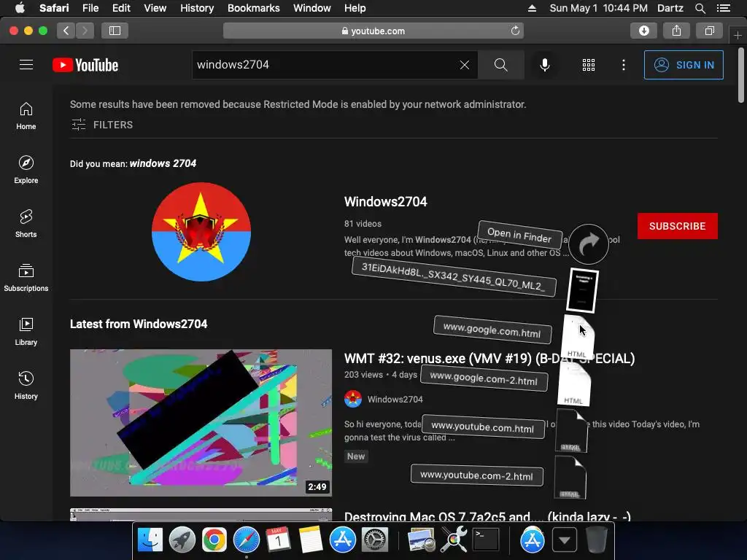Image resolution: width=747 pixels, height=560 pixels.
Task: Open the Help menu
Action: 355,8
